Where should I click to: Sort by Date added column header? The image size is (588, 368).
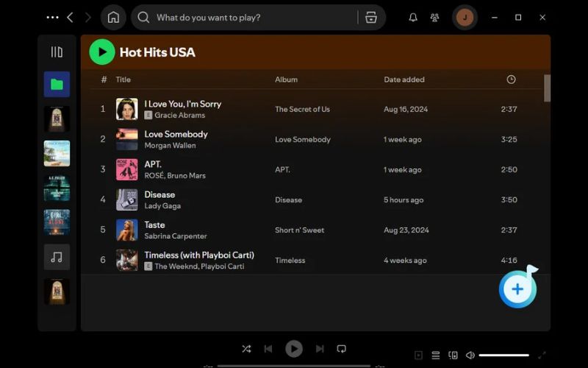pyautogui.click(x=404, y=79)
